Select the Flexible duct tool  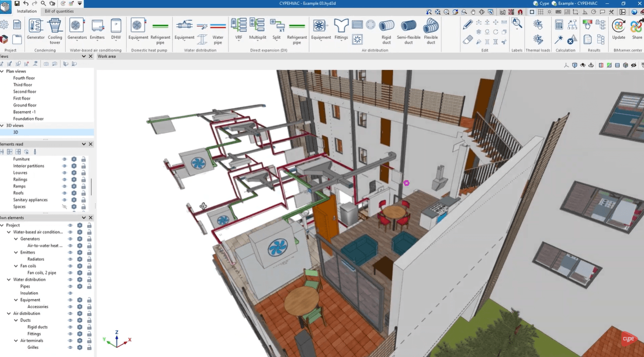coord(431,31)
